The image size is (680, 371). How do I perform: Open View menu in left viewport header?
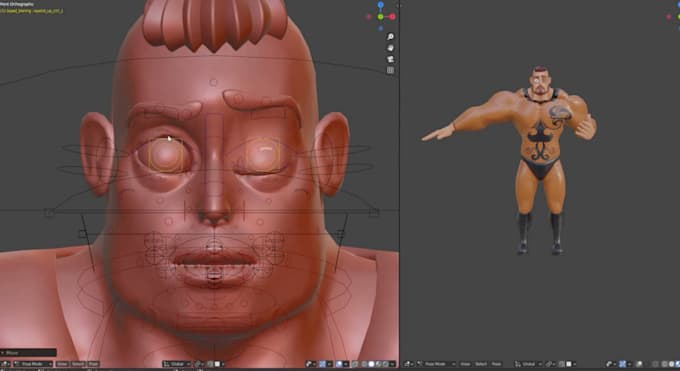coord(62,364)
